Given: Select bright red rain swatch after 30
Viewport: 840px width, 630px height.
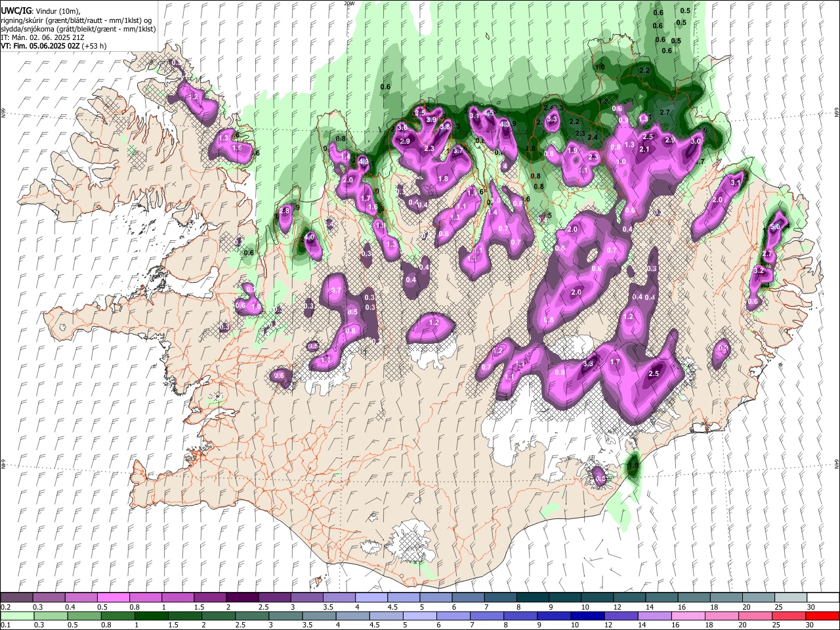Looking at the screenshot, I should [x=822, y=616].
